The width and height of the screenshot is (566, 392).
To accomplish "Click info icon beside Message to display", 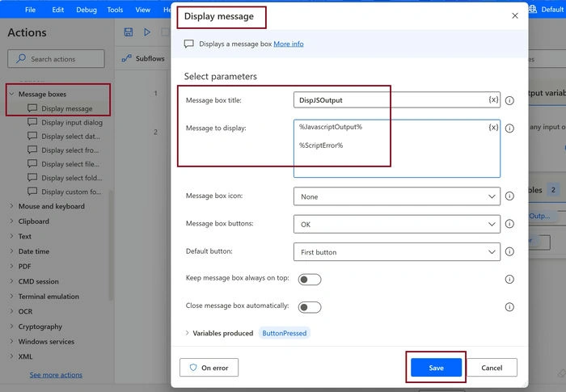I will pyautogui.click(x=509, y=129).
